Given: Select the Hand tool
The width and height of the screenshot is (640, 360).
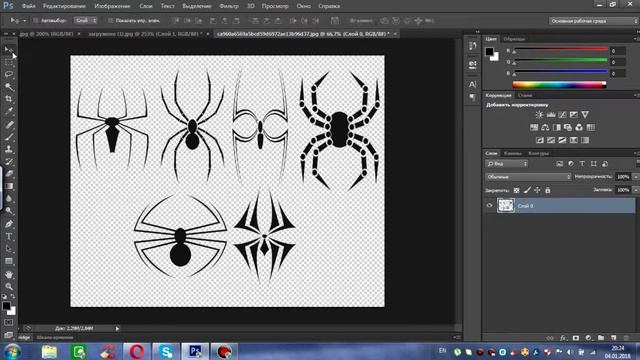Looking at the screenshot, I should 9,274.
